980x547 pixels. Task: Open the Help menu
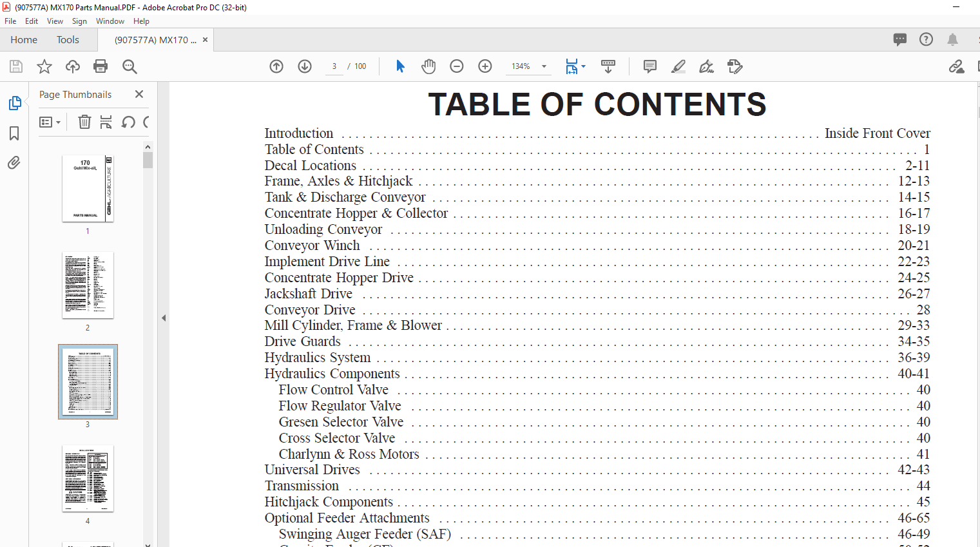point(141,21)
